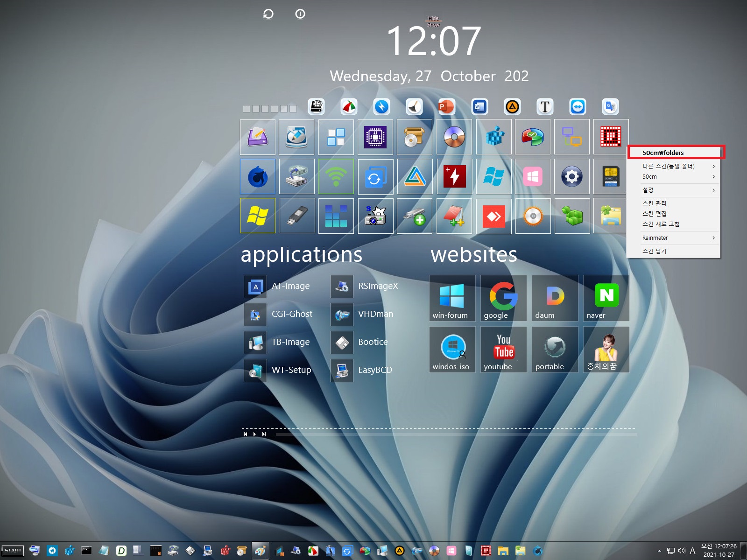747x560 pixels.
Task: Open the broom cleaner icon
Action: click(414, 107)
